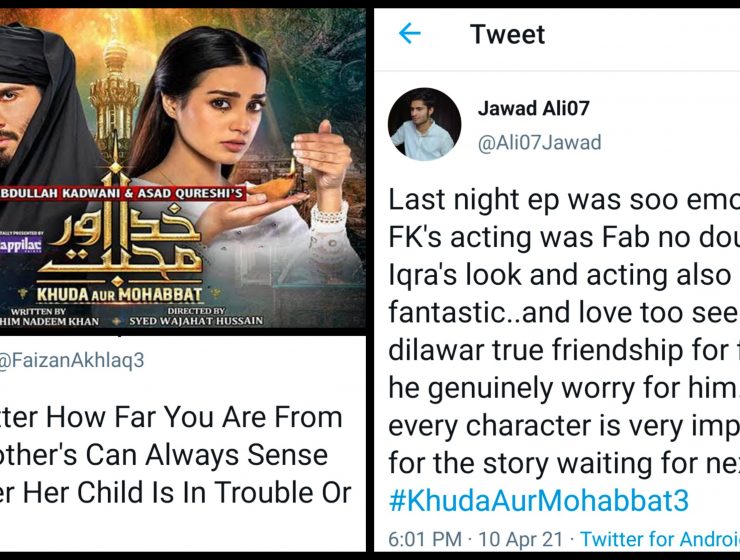Open the @FaizanAkhlaq3 handle

click(x=72, y=360)
